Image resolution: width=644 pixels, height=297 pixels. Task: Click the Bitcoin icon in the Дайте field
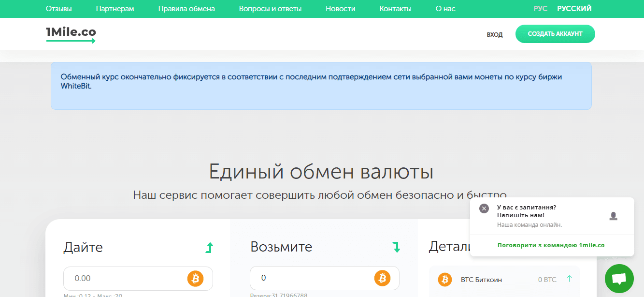[196, 278]
